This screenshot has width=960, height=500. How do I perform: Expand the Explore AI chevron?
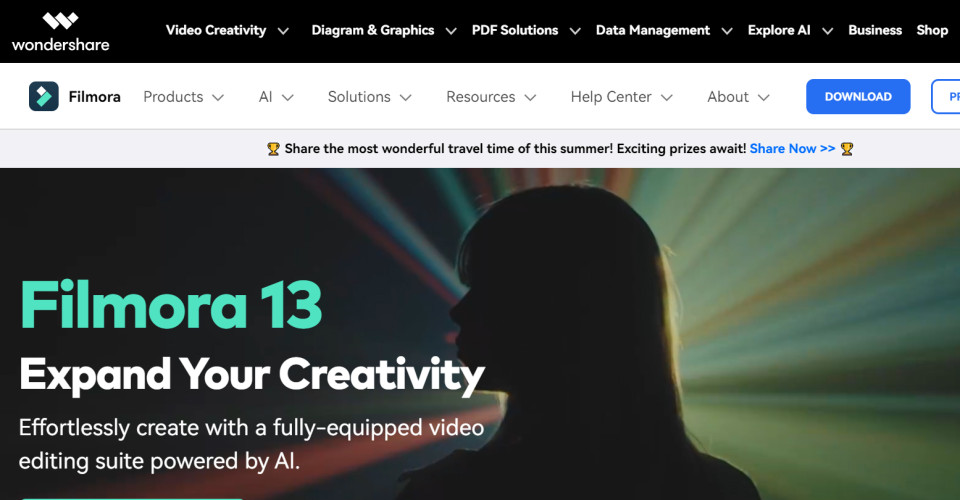tap(827, 31)
